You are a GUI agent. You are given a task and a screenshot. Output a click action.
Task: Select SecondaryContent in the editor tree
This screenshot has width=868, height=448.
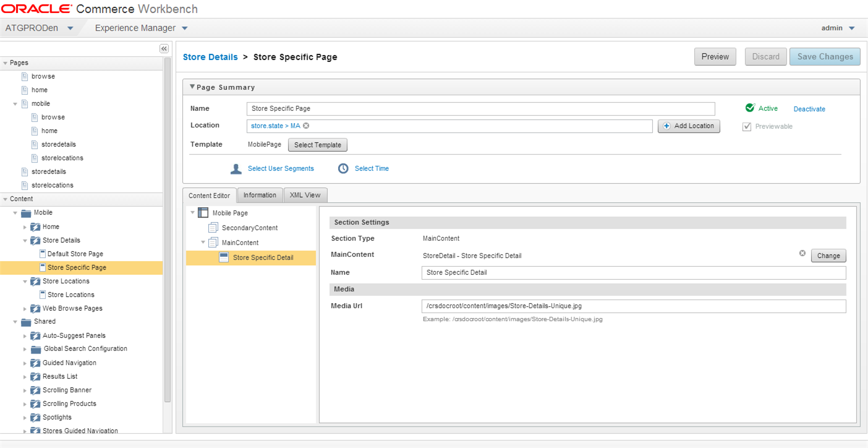(x=250, y=228)
